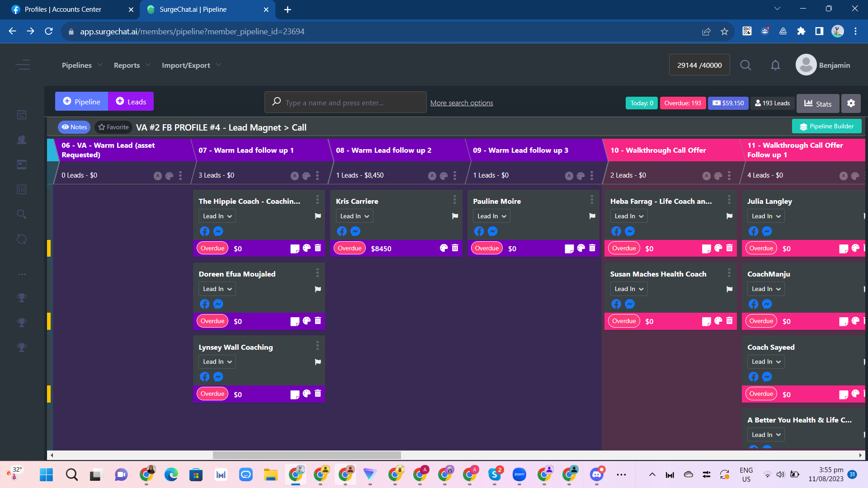The height and width of the screenshot is (488, 868).
Task: Switch to the Leads tab
Action: click(x=131, y=102)
